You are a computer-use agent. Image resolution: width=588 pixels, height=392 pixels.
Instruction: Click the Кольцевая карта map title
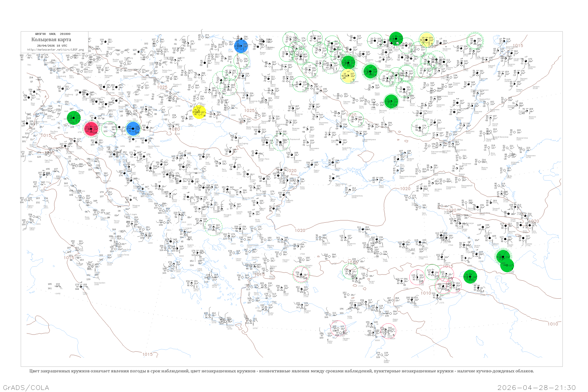coord(51,40)
